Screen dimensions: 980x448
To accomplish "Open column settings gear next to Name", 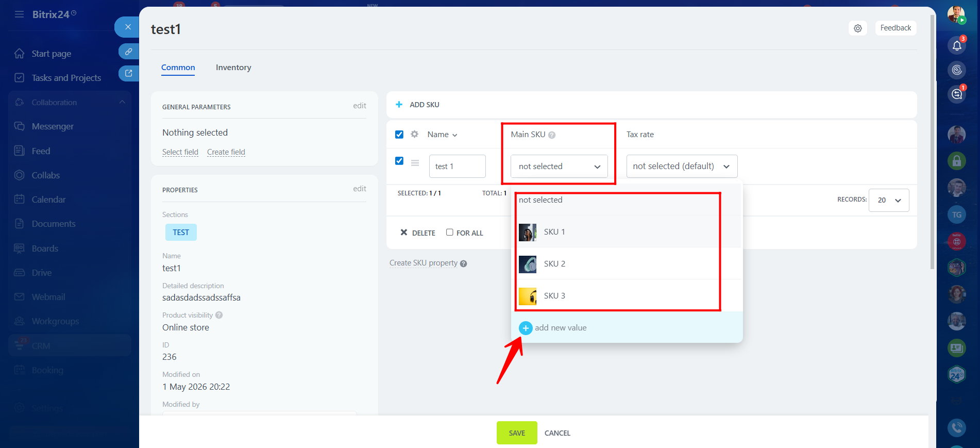I will (x=414, y=134).
